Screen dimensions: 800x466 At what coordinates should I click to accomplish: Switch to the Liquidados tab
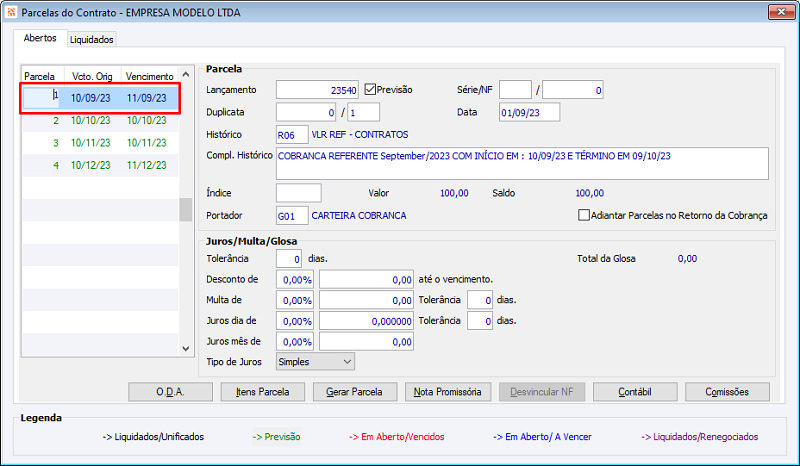pyautogui.click(x=91, y=39)
